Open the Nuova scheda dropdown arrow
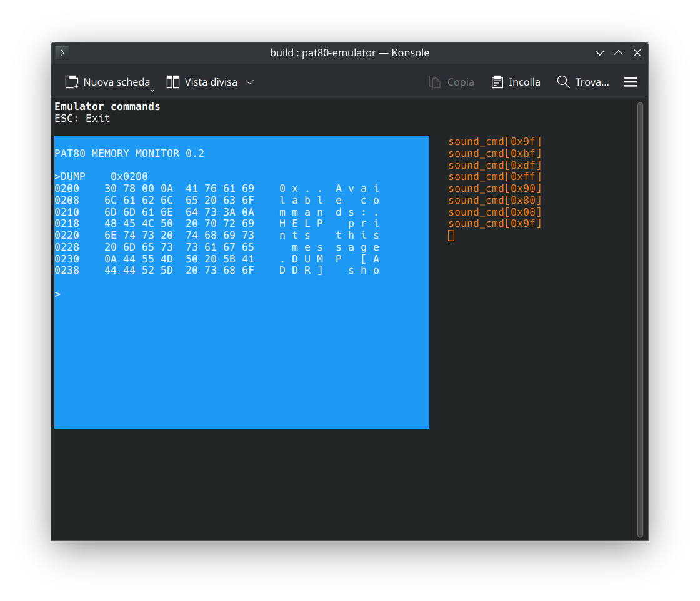The width and height of the screenshot is (700, 601). pyautogui.click(x=152, y=91)
